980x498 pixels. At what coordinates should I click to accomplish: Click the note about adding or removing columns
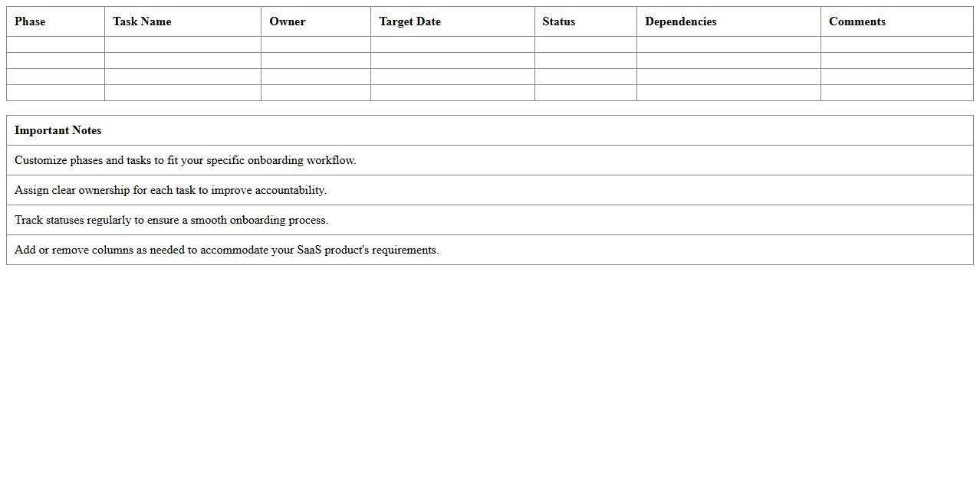227,250
